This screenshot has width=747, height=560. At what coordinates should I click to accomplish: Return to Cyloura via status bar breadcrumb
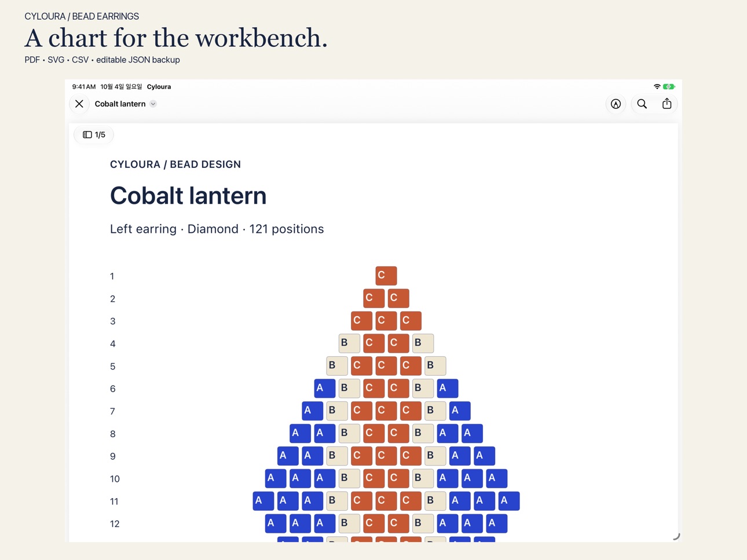(159, 87)
